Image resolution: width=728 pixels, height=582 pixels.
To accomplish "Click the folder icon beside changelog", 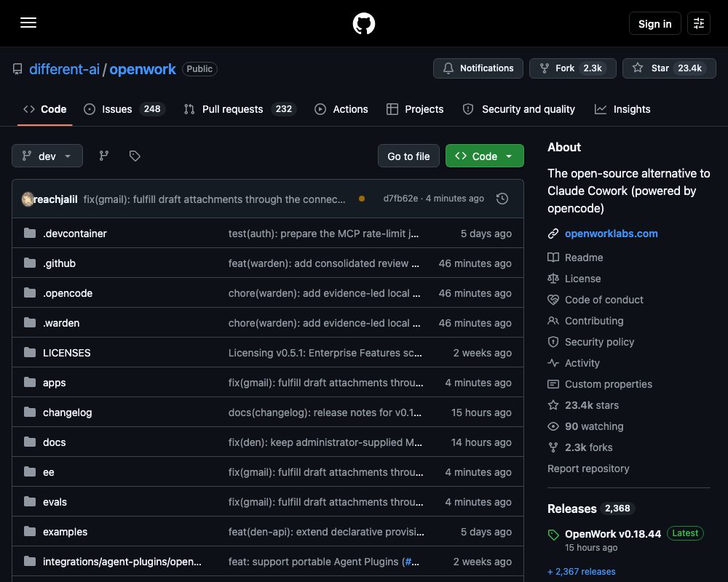I will pyautogui.click(x=30, y=412).
